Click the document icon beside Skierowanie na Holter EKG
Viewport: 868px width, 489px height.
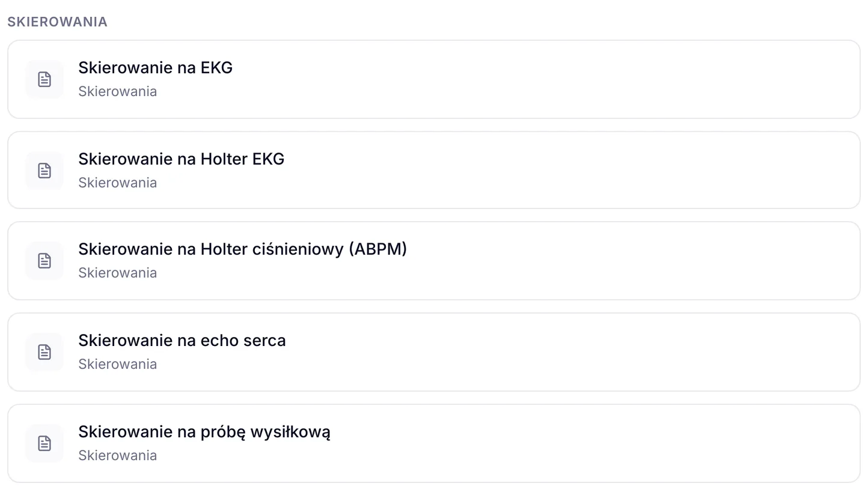pos(44,171)
